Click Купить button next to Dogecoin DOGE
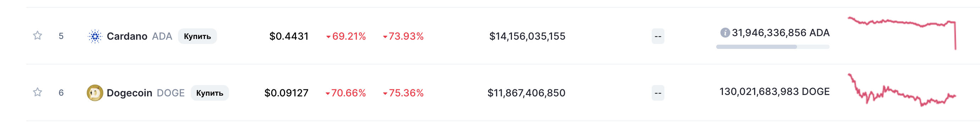 click(x=210, y=93)
